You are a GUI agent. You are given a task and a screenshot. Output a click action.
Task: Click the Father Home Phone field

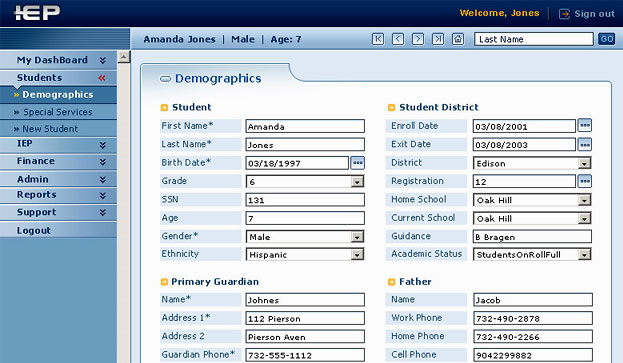[x=533, y=336]
